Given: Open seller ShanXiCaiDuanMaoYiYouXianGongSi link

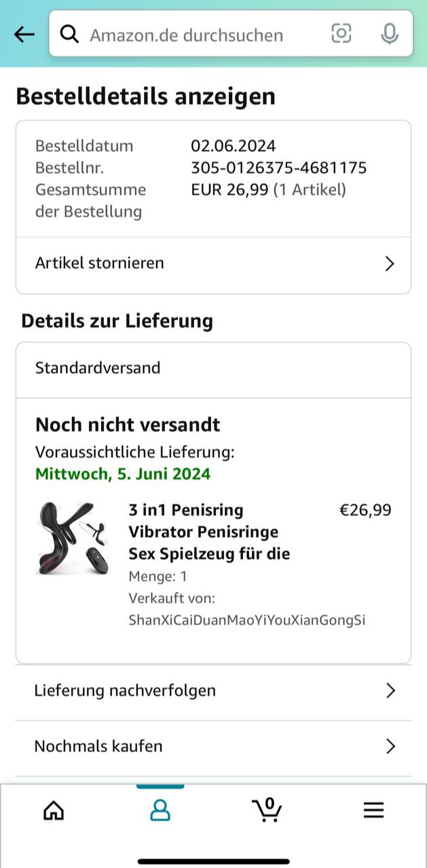Looking at the screenshot, I should coord(247,620).
